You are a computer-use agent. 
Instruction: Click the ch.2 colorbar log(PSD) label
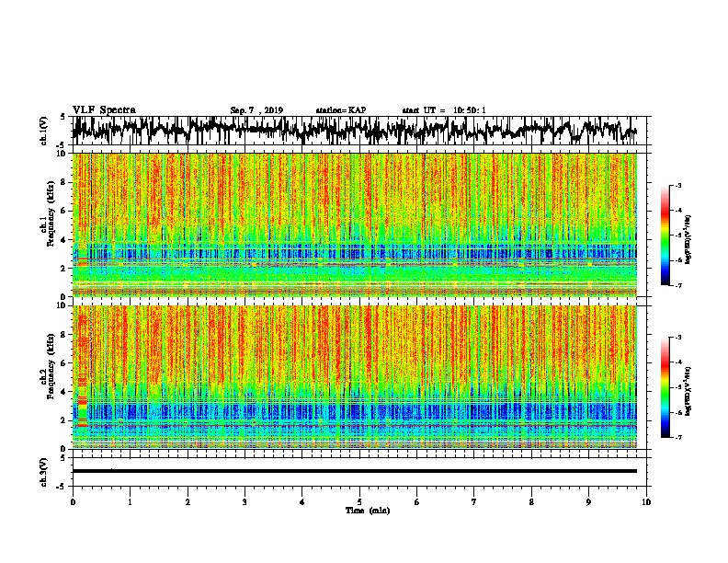pos(688,391)
